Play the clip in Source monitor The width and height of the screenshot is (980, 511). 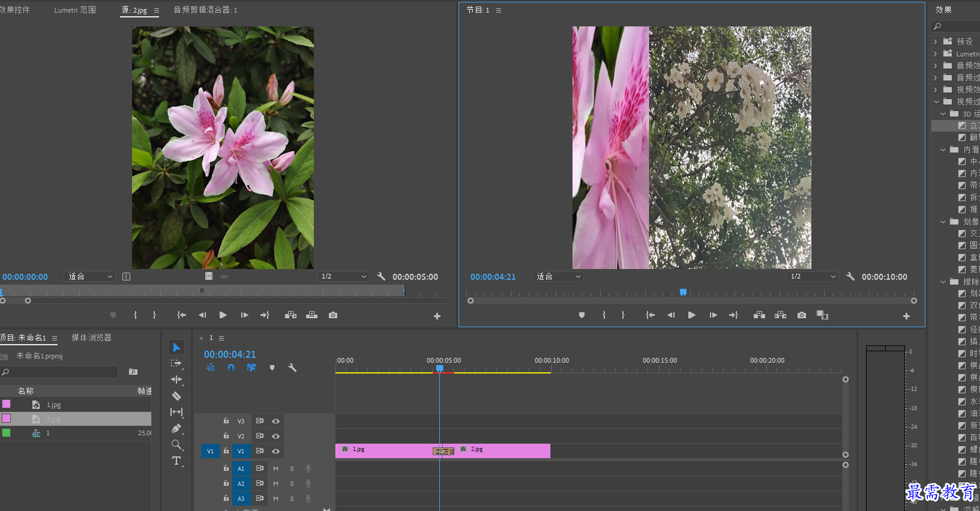click(x=223, y=315)
